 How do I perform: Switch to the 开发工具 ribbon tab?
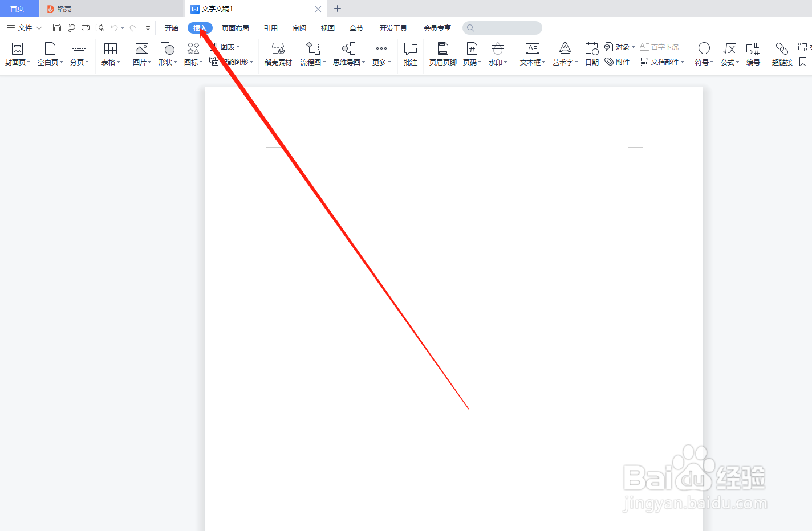[x=393, y=28]
